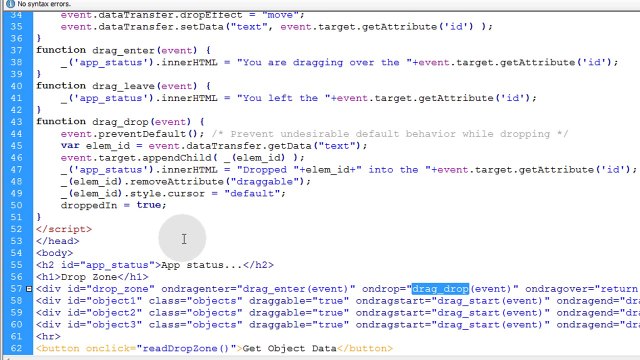Click the 'App status...' h2 line
640x360 pixels.
click(x=155, y=265)
